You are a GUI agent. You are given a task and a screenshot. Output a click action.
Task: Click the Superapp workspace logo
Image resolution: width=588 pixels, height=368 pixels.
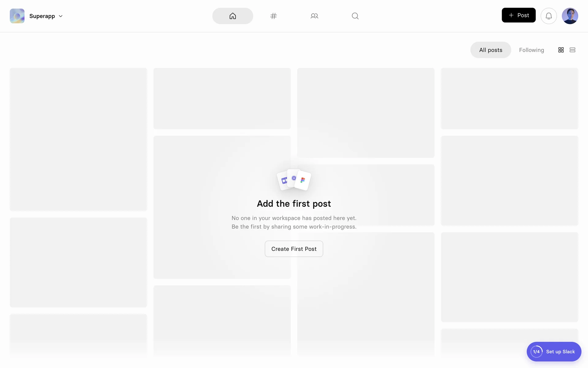point(17,16)
